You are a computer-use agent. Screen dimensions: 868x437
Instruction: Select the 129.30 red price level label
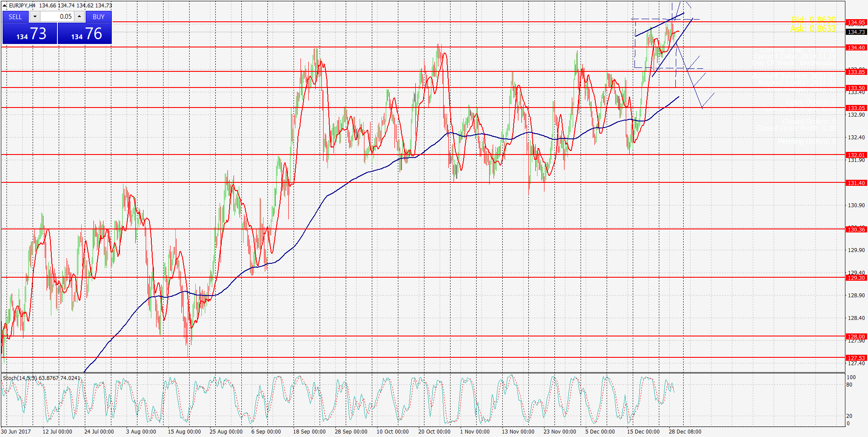coord(856,278)
